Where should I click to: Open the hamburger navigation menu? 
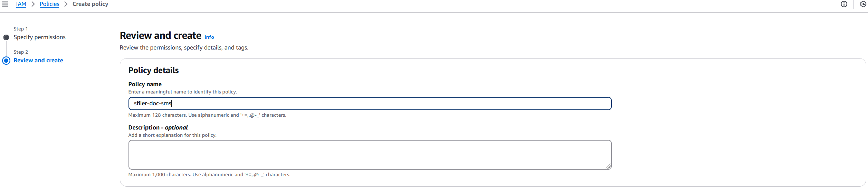[5, 4]
